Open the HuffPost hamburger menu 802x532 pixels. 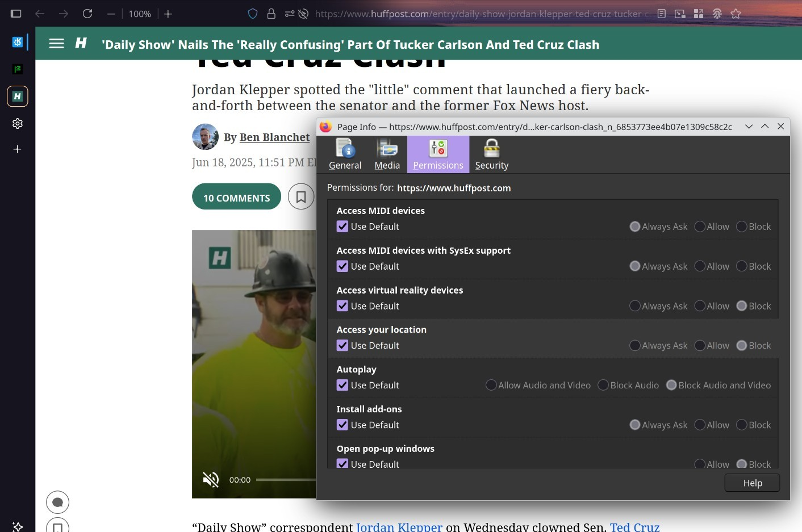[57, 43]
